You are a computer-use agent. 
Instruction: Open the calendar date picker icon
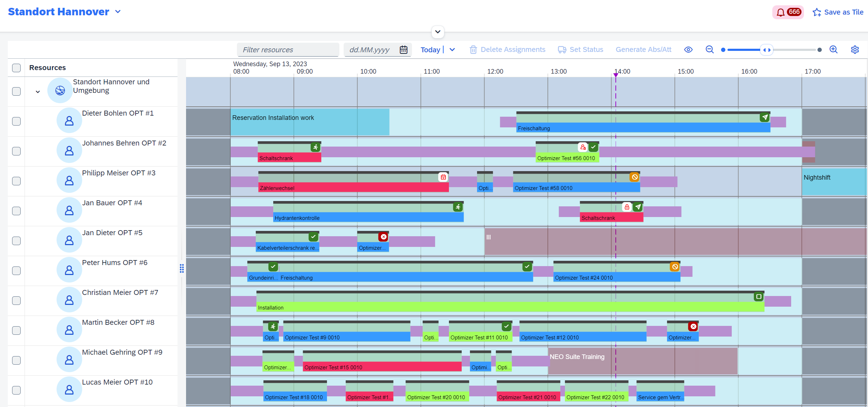click(403, 50)
